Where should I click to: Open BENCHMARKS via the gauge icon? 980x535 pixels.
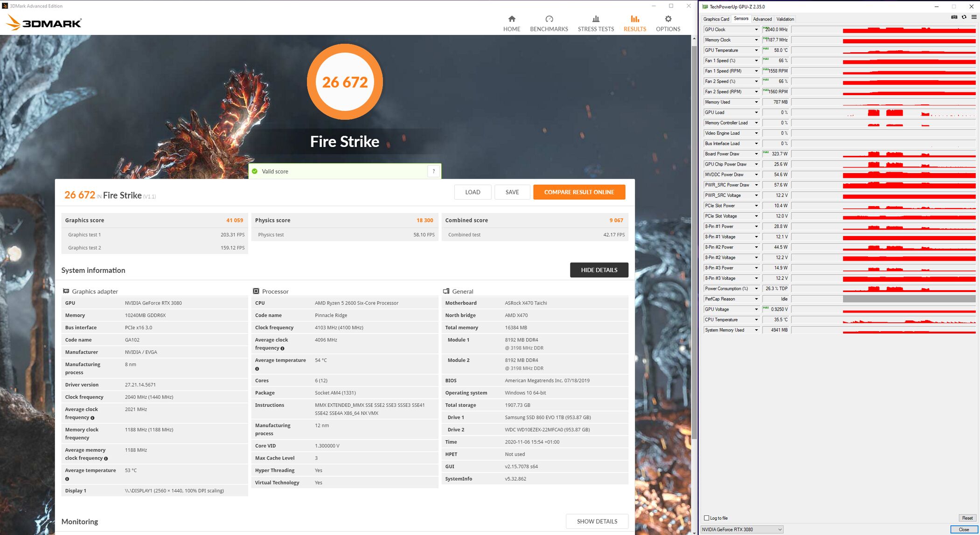pos(549,19)
